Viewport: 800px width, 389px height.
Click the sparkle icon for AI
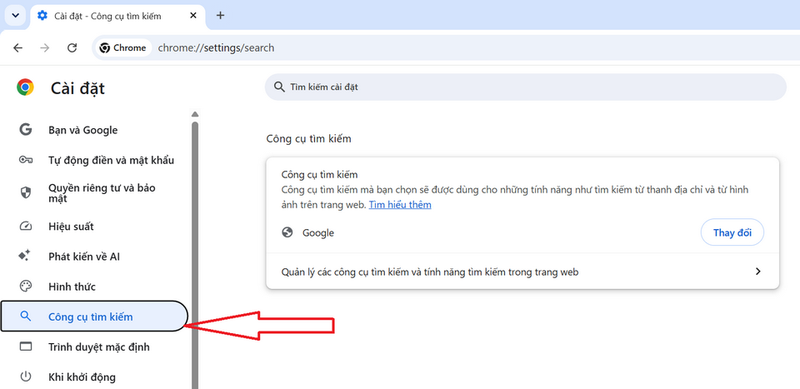[x=25, y=256]
